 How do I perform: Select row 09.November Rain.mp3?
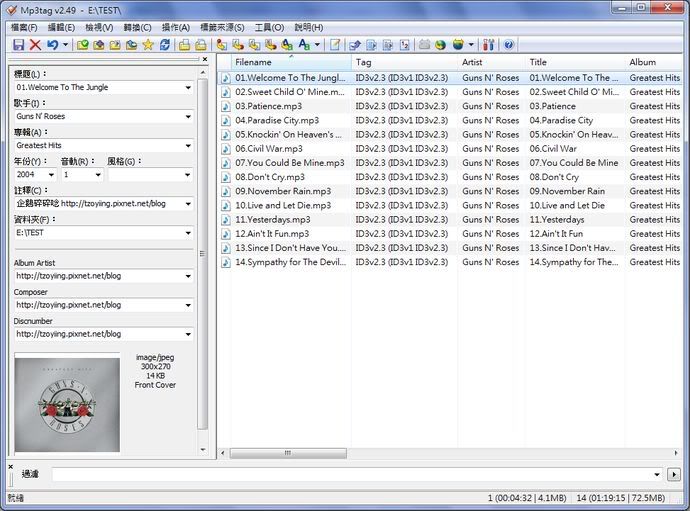(449, 191)
